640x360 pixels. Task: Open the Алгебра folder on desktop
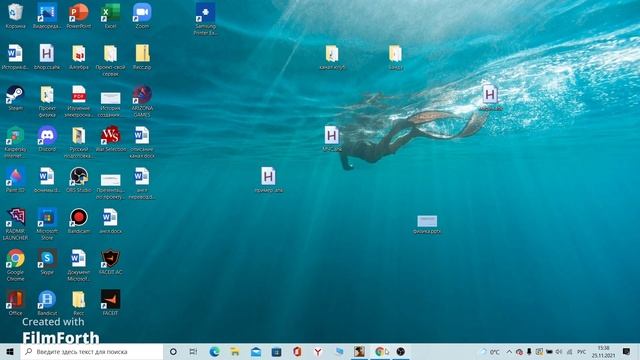78,57
